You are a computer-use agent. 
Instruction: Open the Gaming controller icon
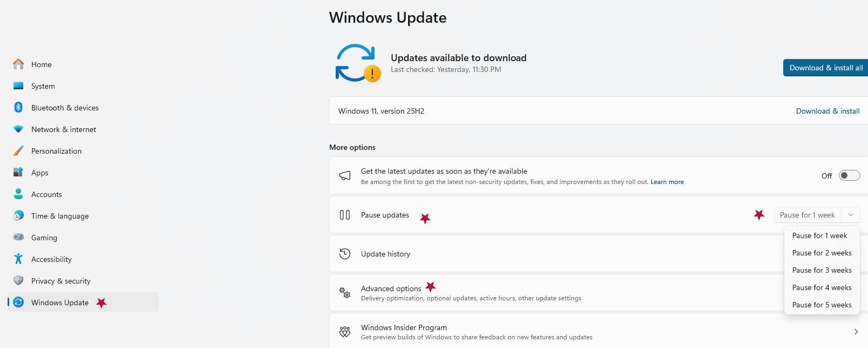coord(18,238)
